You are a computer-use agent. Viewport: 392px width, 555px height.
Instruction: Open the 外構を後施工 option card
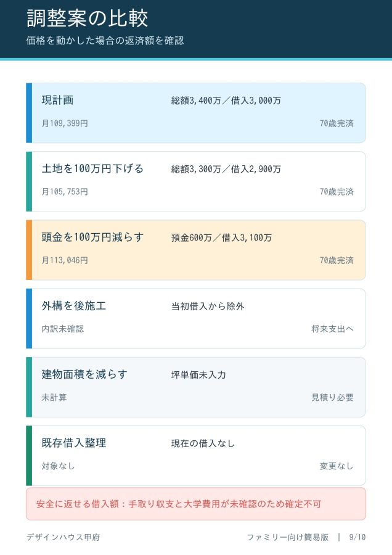tap(195, 319)
